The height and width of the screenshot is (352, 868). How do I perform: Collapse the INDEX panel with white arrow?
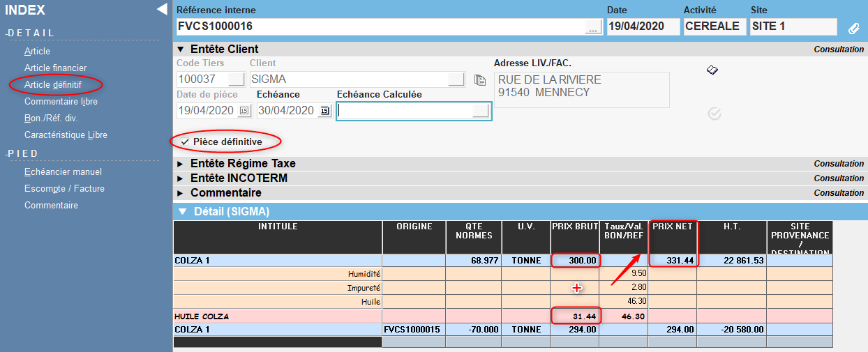pos(162,9)
